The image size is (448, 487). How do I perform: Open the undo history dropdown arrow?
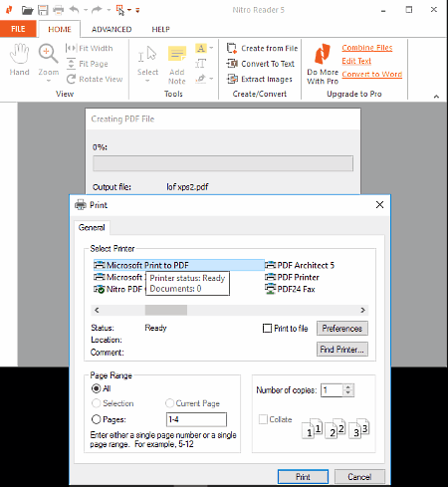86,10
